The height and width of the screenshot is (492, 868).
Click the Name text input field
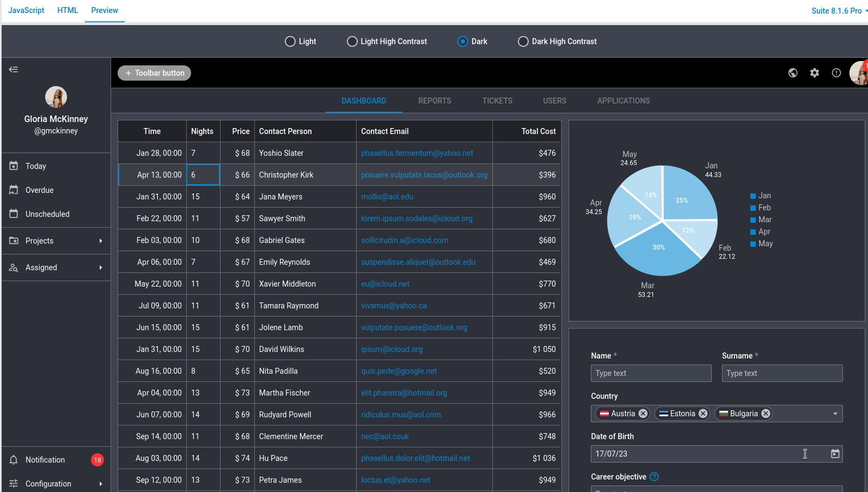click(x=651, y=373)
